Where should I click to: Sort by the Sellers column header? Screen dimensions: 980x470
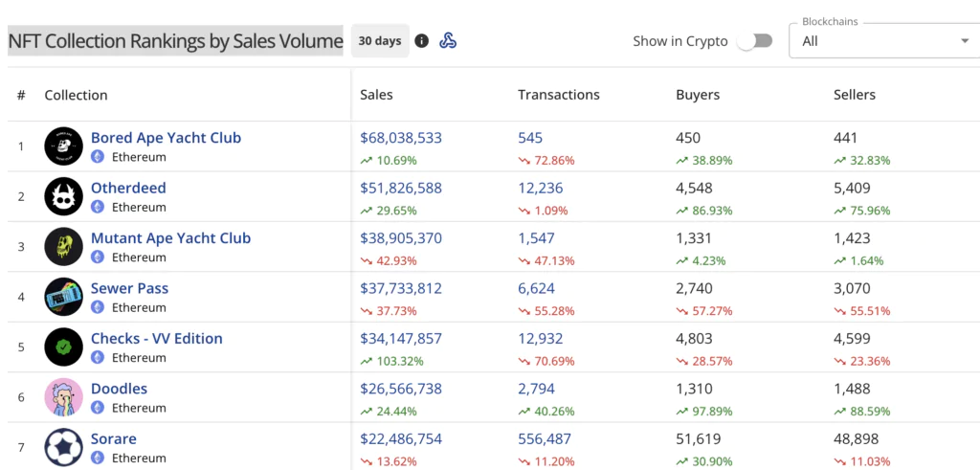(855, 95)
